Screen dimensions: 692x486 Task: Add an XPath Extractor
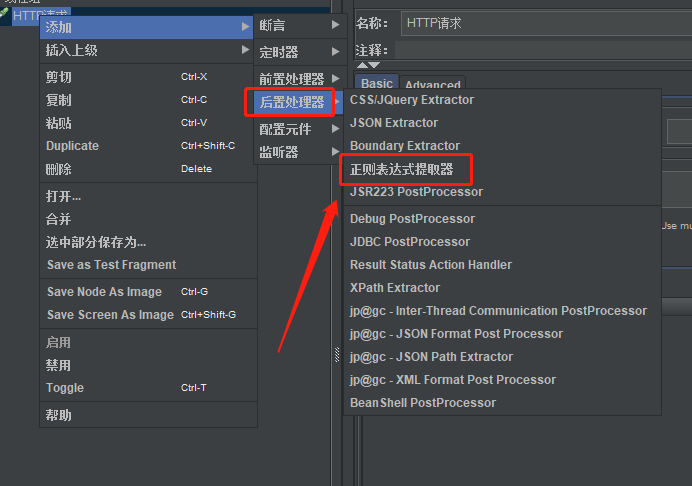pyautogui.click(x=502, y=288)
